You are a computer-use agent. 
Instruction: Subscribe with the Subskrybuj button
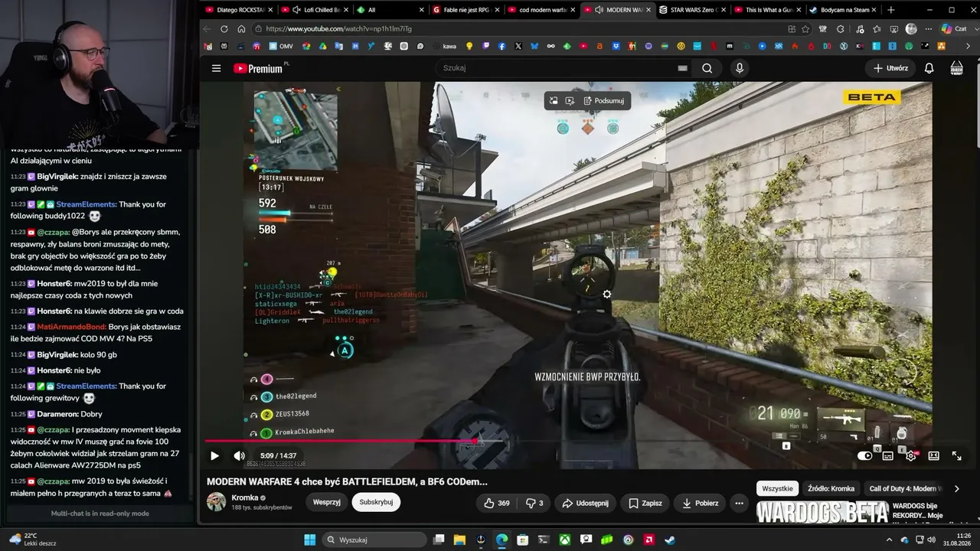coord(376,502)
